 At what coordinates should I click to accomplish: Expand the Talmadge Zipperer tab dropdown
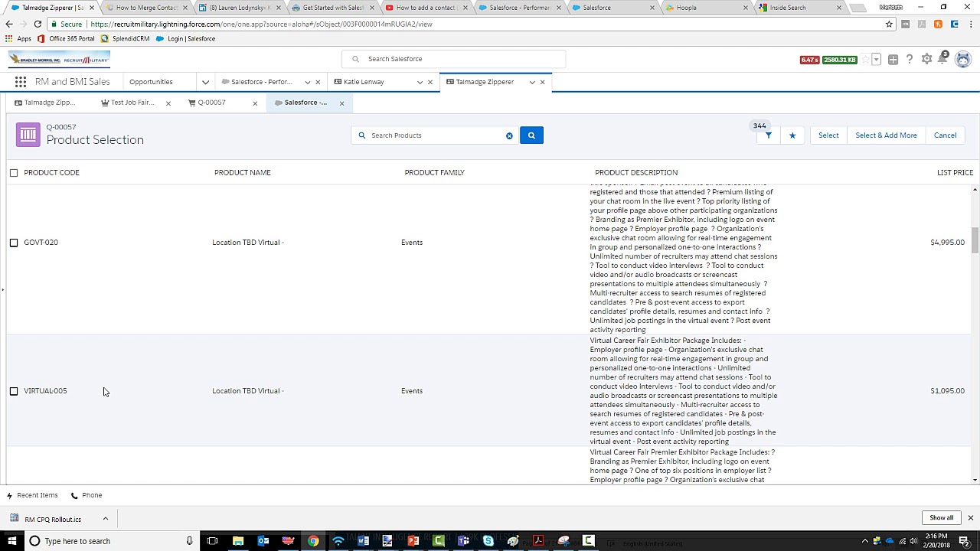pyautogui.click(x=532, y=82)
